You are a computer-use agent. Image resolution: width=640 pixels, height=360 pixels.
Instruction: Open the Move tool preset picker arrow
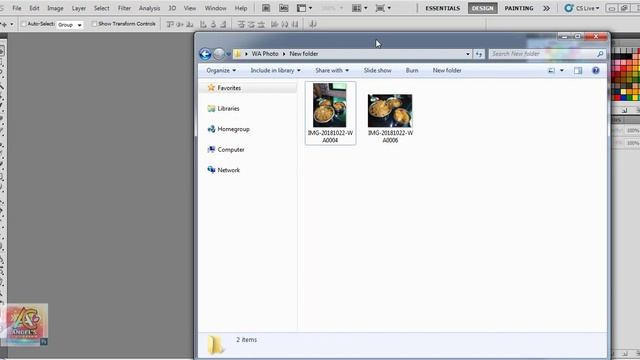coord(11,24)
